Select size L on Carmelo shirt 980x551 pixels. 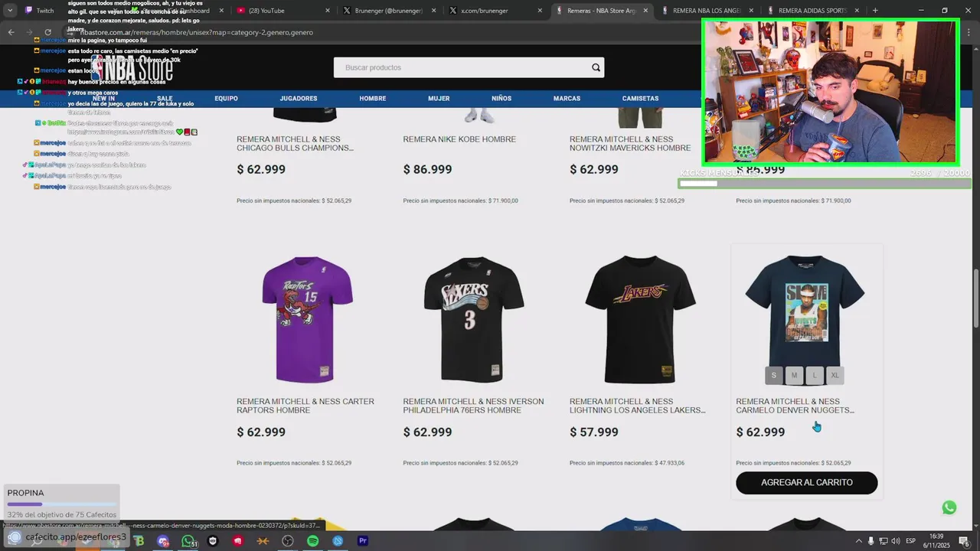815,375
